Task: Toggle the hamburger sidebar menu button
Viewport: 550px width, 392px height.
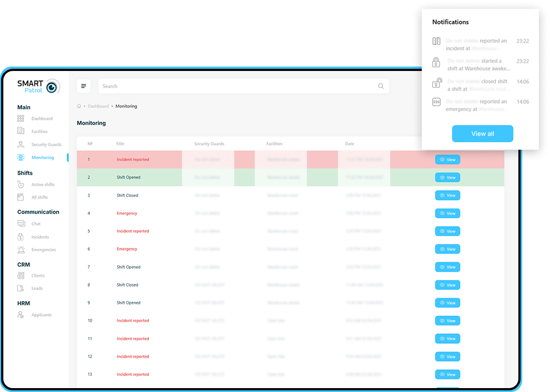Action: pyautogui.click(x=83, y=86)
